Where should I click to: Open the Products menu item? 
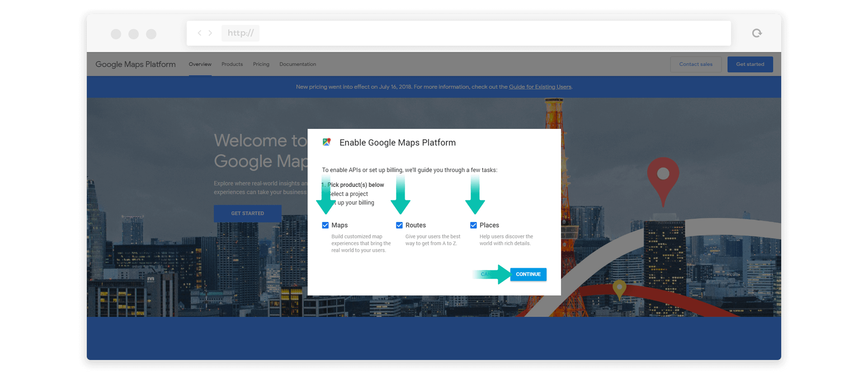[x=232, y=64]
